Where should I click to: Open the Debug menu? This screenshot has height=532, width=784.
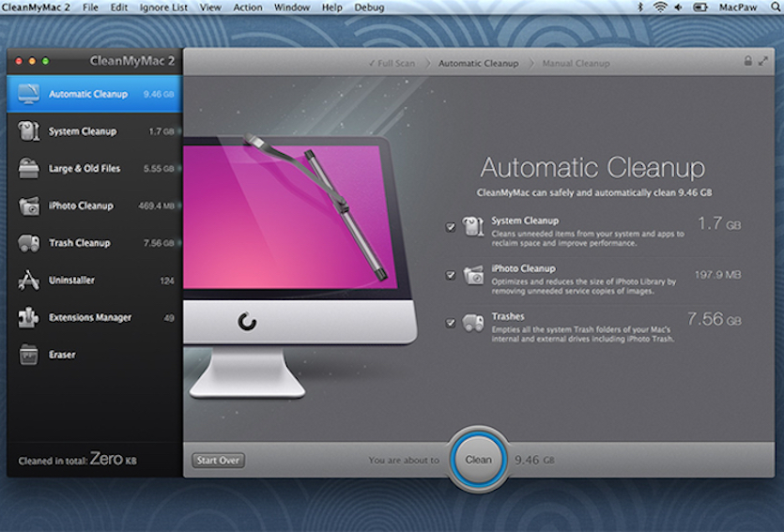369,7
